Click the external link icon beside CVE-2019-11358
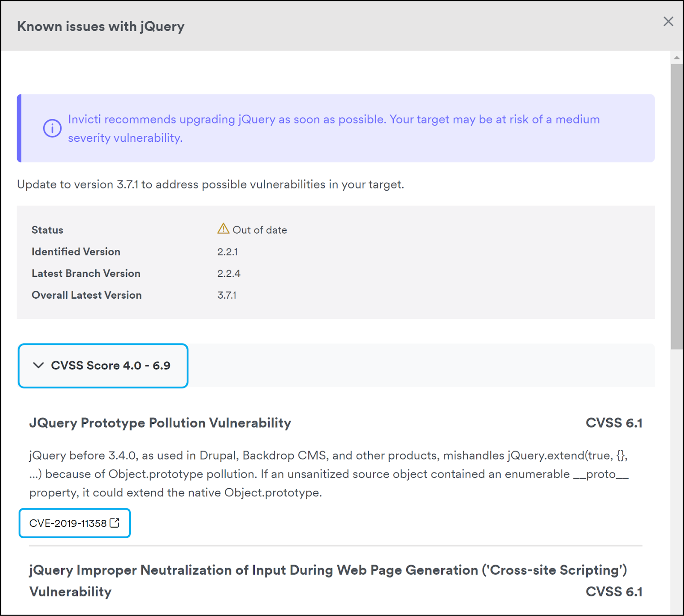This screenshot has width=684, height=616. coord(114,522)
